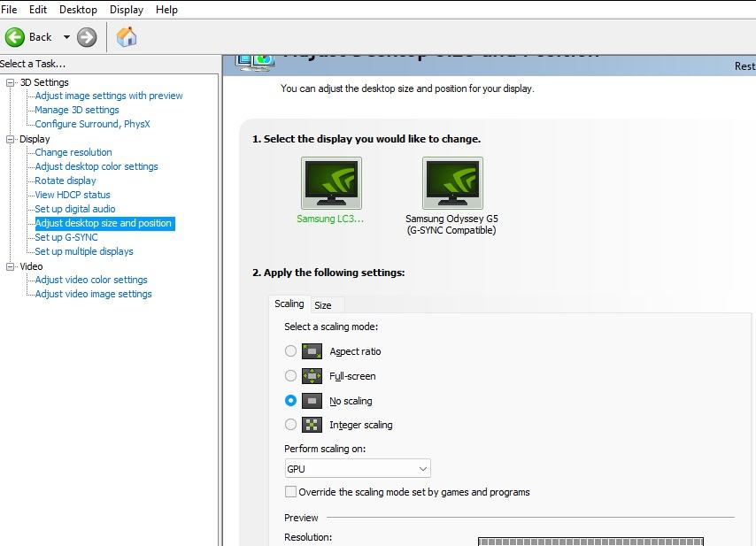756x546 pixels.
Task: Select Adjust desktop size and position
Action: 104,223
